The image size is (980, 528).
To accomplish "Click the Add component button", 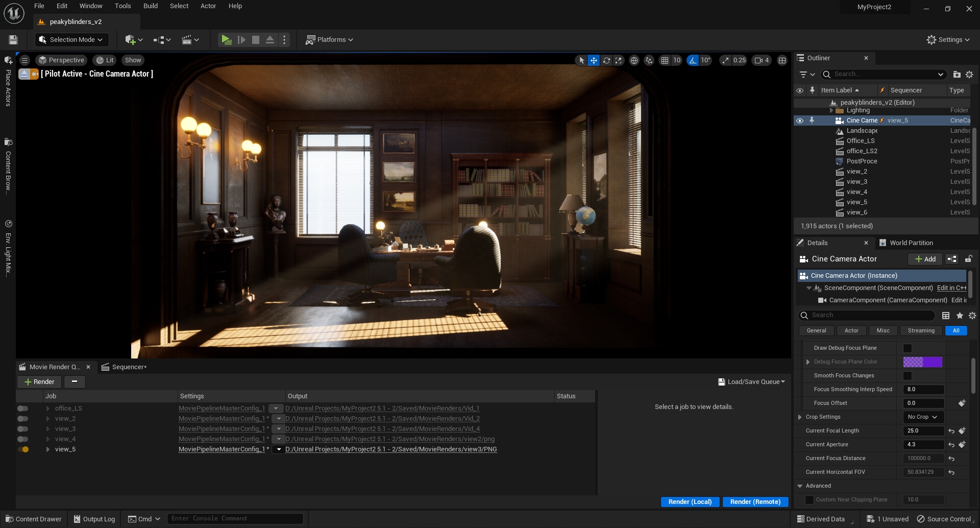I will point(925,259).
